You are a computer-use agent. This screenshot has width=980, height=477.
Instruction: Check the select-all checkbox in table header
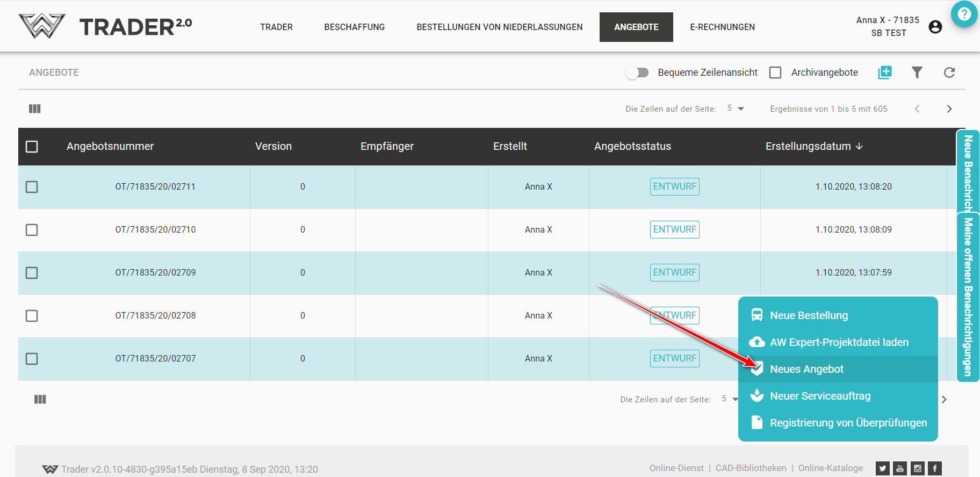(32, 147)
